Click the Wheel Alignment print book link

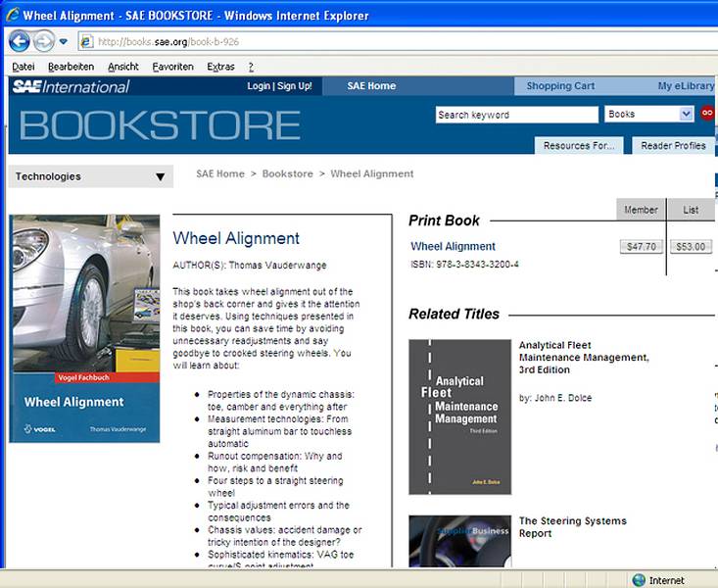tap(453, 246)
